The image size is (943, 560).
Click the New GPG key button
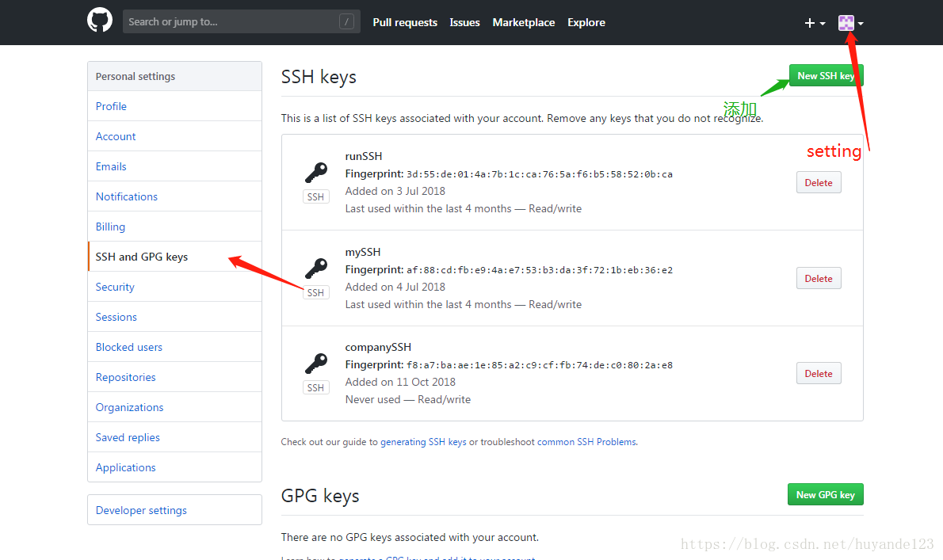point(825,494)
